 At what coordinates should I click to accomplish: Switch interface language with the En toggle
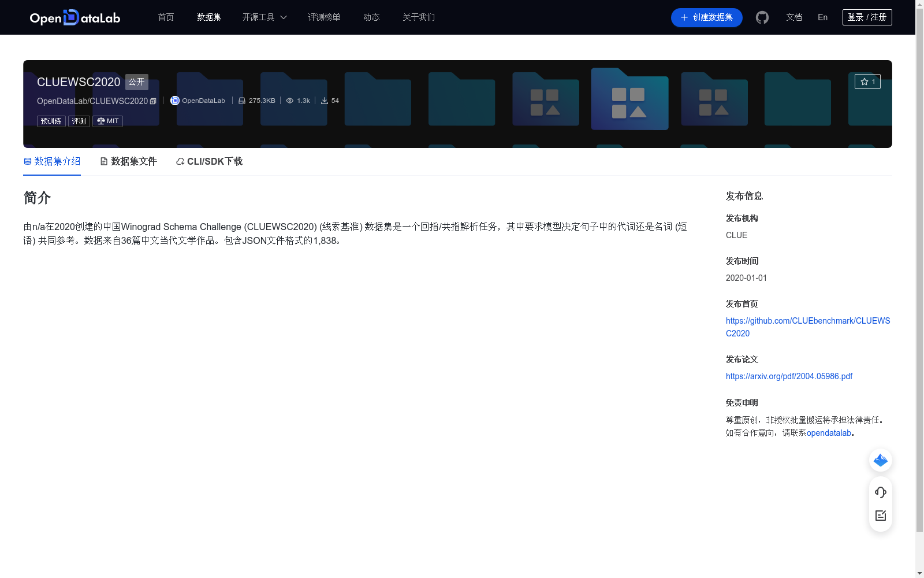click(x=822, y=17)
